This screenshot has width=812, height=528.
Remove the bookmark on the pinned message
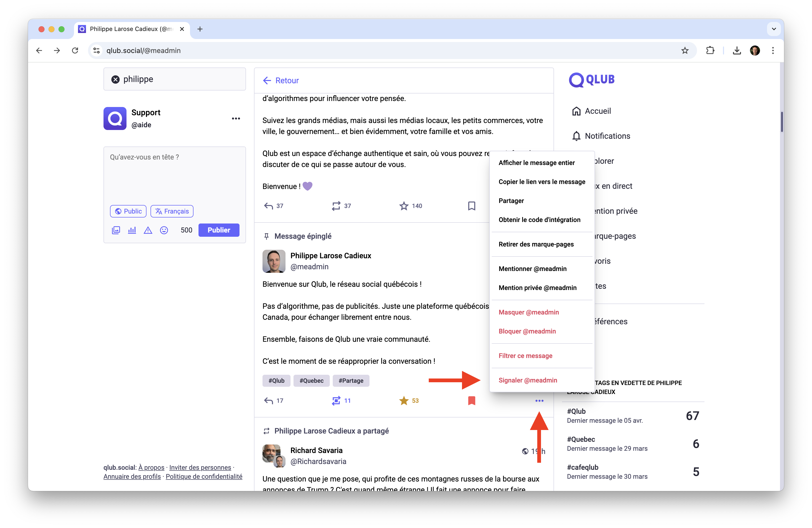coord(471,400)
